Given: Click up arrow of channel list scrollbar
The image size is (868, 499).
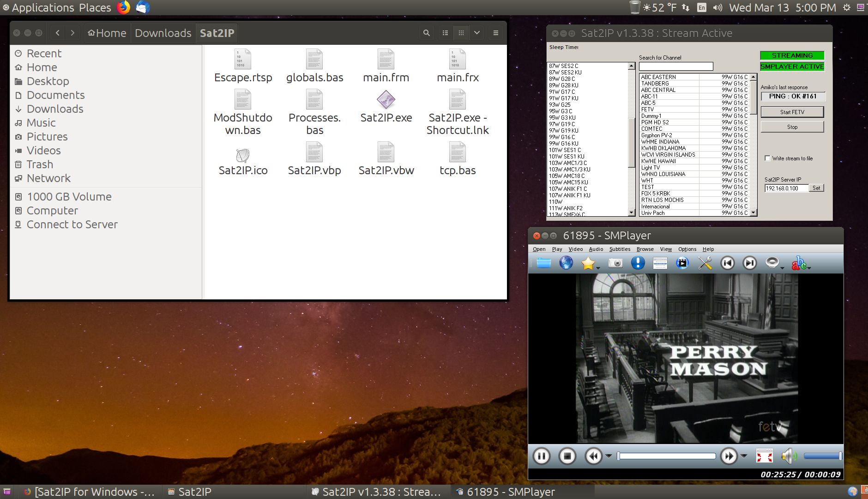Looking at the screenshot, I should click(753, 77).
